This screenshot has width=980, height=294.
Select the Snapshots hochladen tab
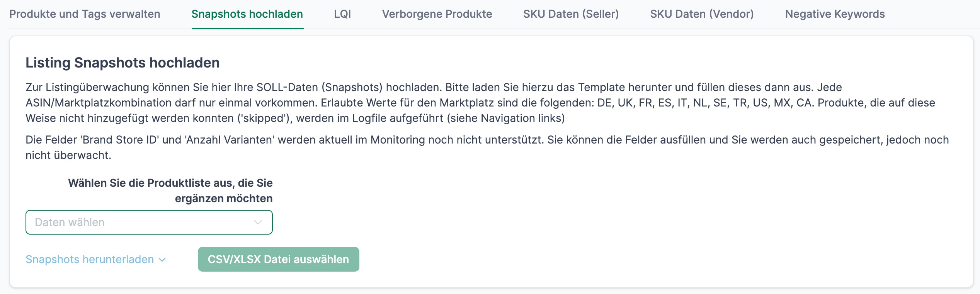click(x=247, y=14)
